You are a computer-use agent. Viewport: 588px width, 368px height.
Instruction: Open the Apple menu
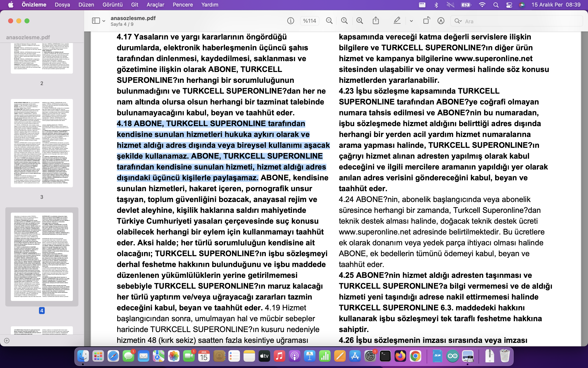coord(11,5)
